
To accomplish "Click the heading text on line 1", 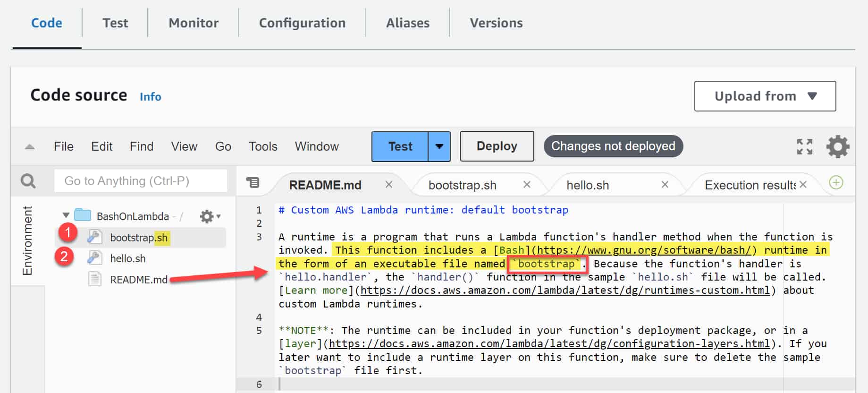I will pyautogui.click(x=423, y=210).
